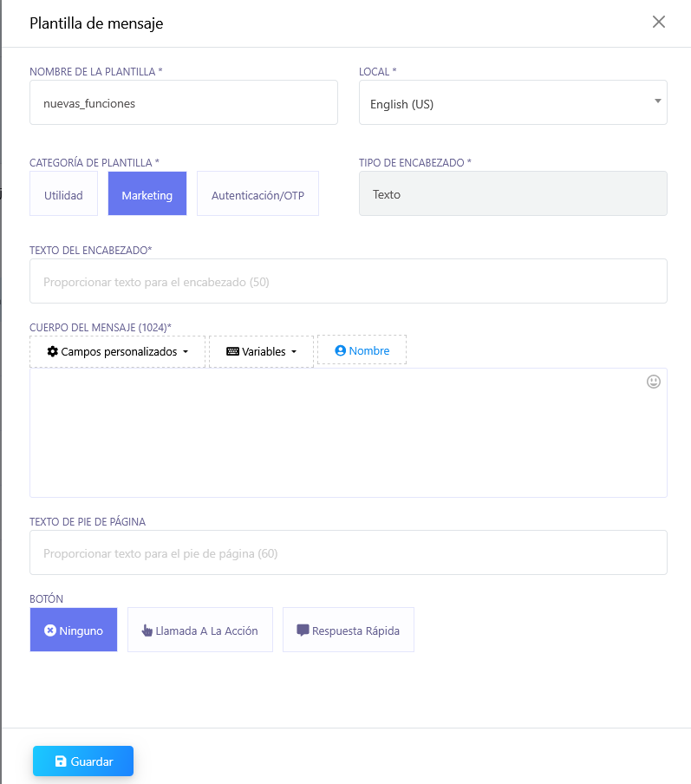This screenshot has height=784, width=691.
Task: Close the Plantilla de mensaje dialog
Action: 659,23
